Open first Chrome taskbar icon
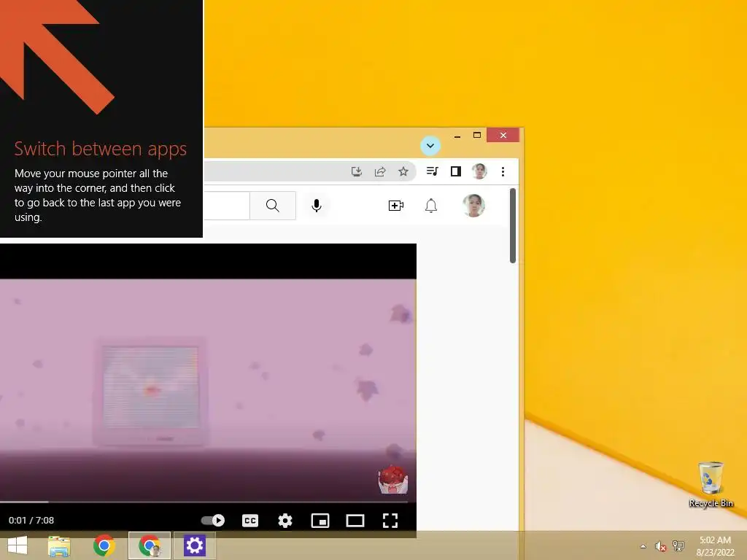Image resolution: width=747 pixels, height=560 pixels. tap(104, 545)
